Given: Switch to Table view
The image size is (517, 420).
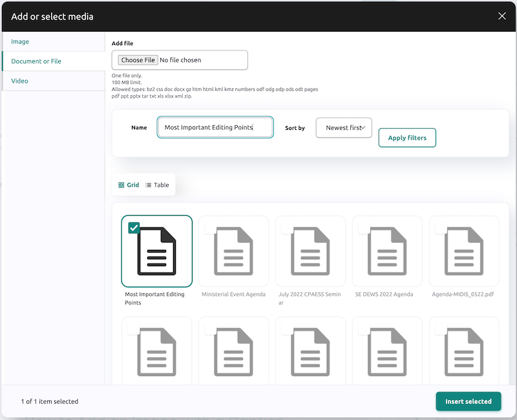Looking at the screenshot, I should coord(157,185).
